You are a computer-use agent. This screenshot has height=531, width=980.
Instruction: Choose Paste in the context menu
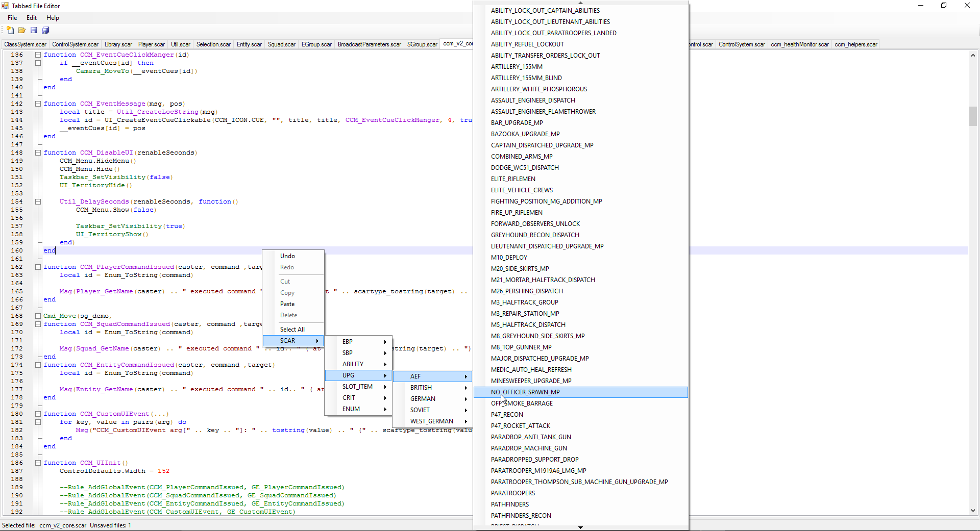point(293,304)
